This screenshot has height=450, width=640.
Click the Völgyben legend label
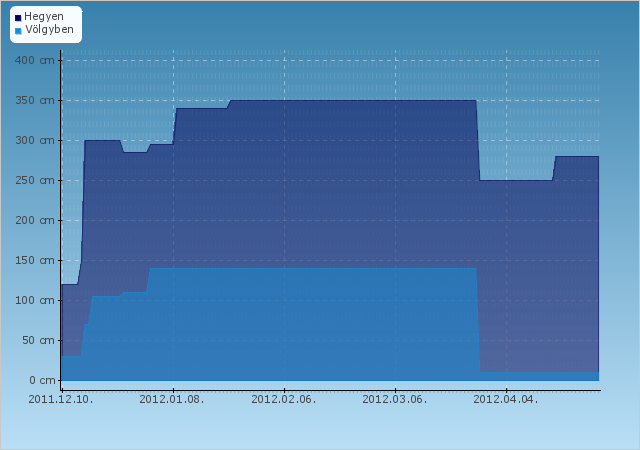click(49, 30)
